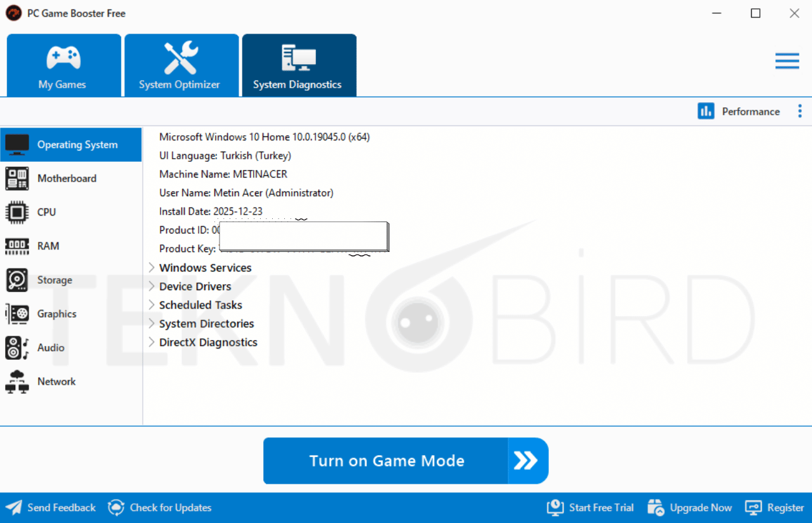Open the hamburger menu at top right
This screenshot has height=523, width=812.
[x=787, y=60]
